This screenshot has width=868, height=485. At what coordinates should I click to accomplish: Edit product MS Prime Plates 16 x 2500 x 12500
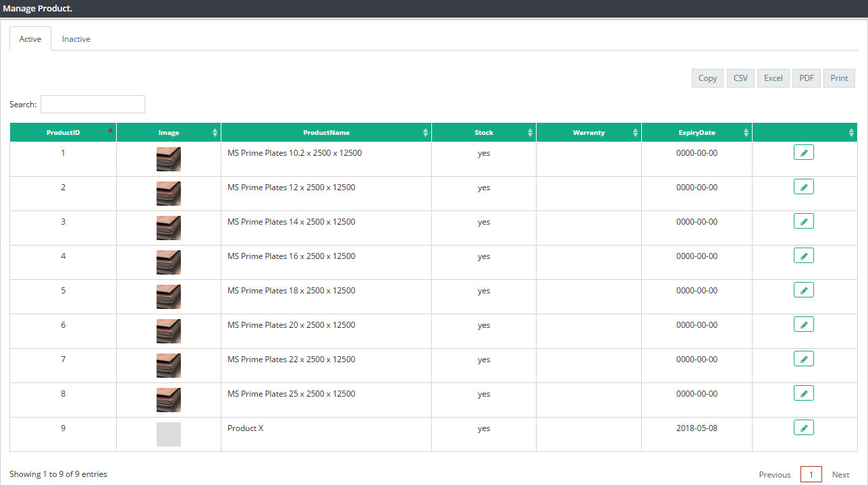click(803, 256)
